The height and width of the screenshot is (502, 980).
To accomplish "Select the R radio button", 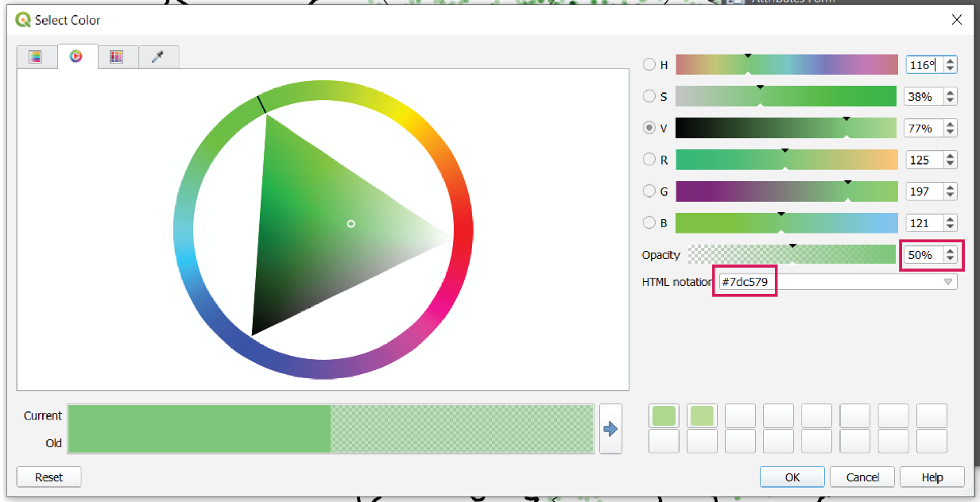I will (649, 160).
